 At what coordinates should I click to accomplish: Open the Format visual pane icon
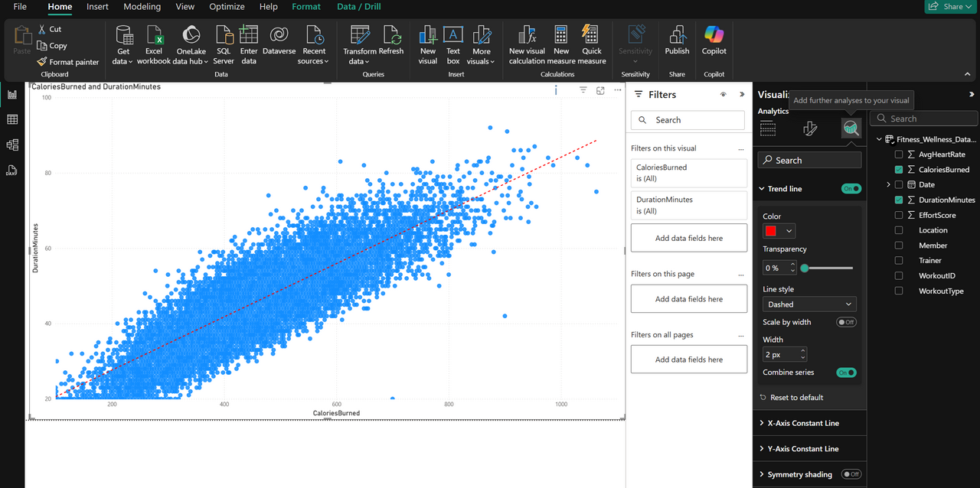pos(810,129)
